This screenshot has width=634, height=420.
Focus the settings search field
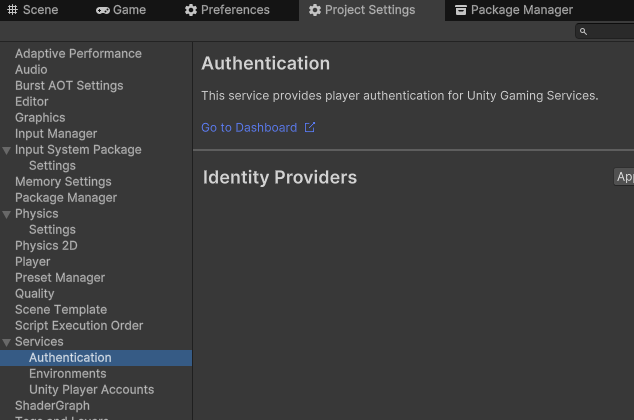[x=605, y=31]
